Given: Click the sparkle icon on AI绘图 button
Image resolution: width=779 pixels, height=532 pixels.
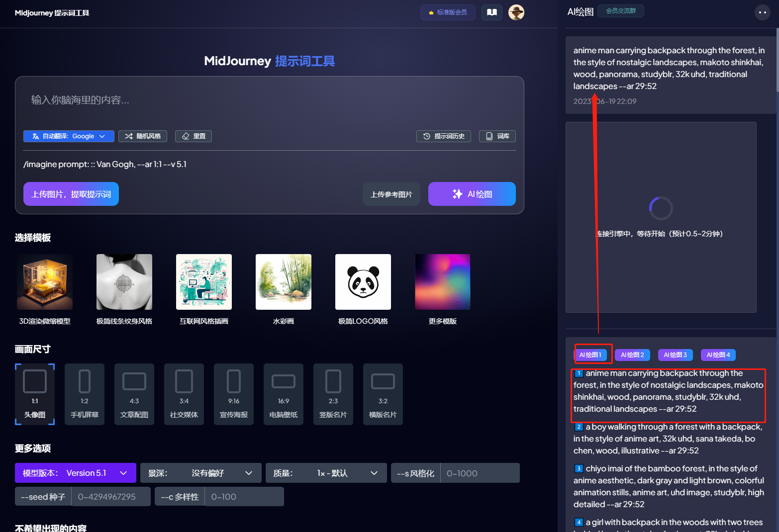Looking at the screenshot, I should pos(458,194).
